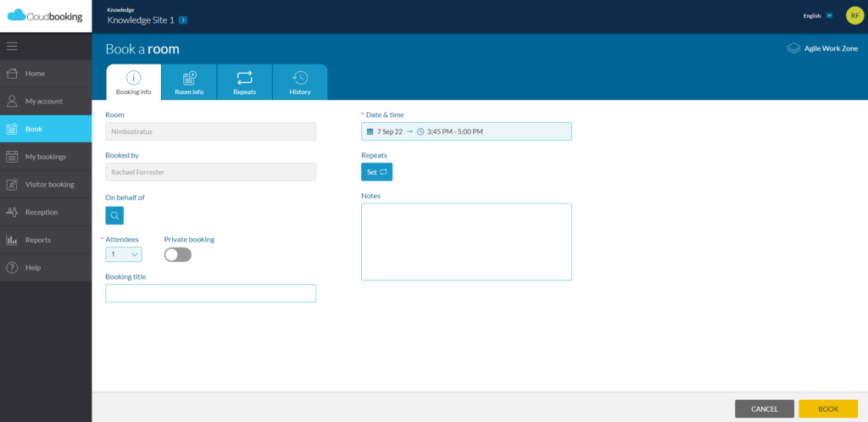Open My bookings page

pyautogui.click(x=46, y=157)
